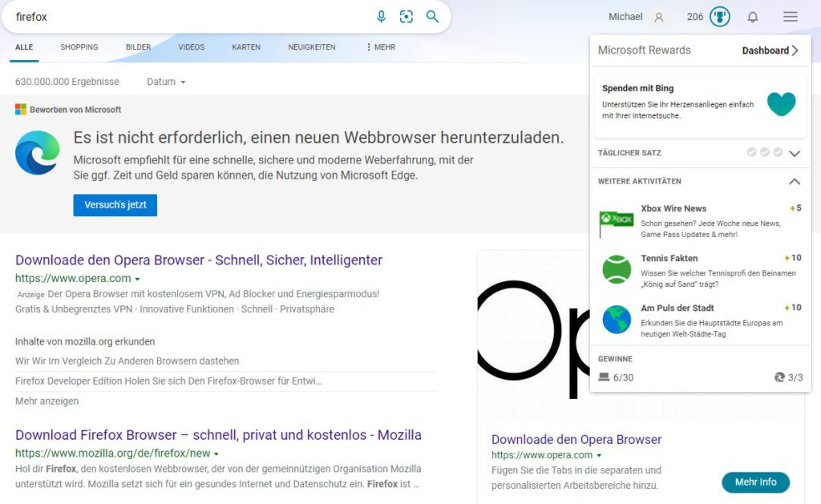The height and width of the screenshot is (504, 821).
Task: Click the Mehr Info button
Action: pyautogui.click(x=755, y=482)
